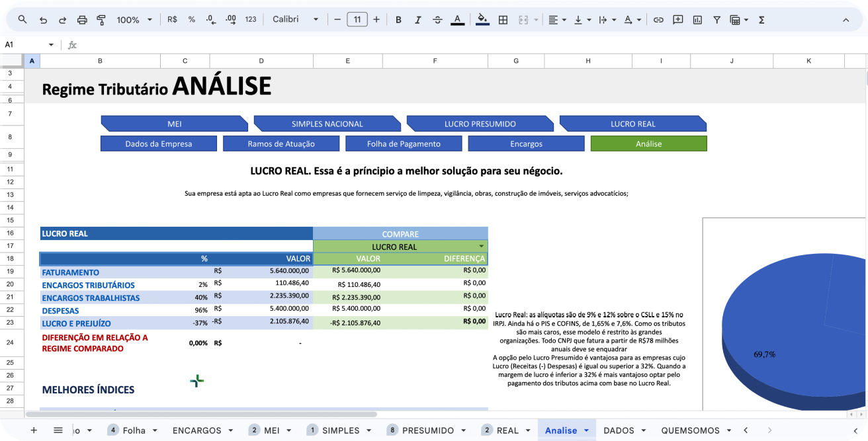Undo the last action
This screenshot has height=441, width=868.
coord(43,20)
